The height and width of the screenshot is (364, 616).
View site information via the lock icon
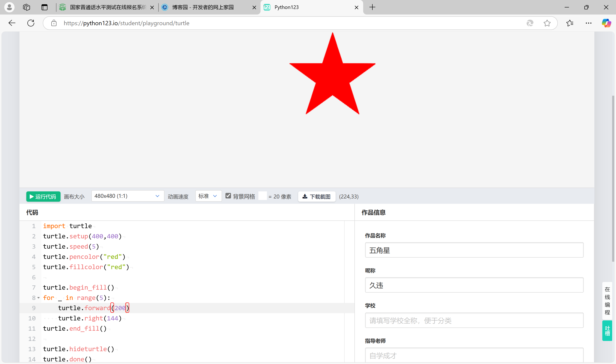tap(54, 23)
